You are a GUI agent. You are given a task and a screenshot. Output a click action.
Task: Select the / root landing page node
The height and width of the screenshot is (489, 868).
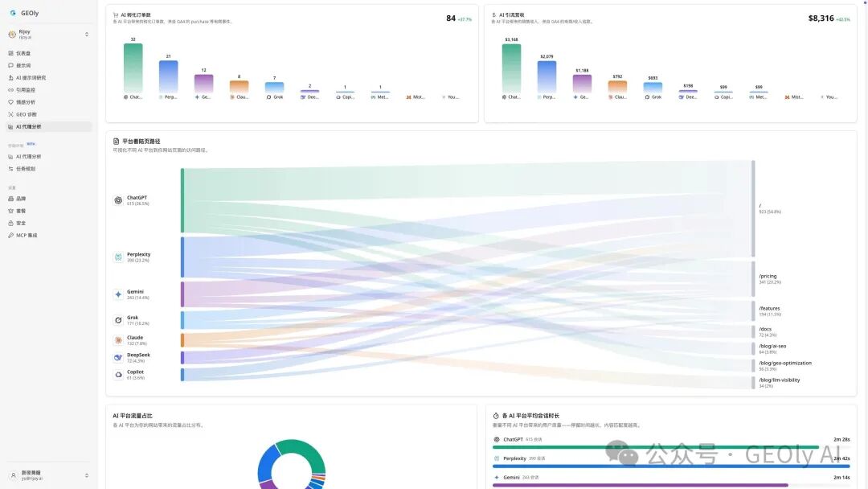point(753,209)
